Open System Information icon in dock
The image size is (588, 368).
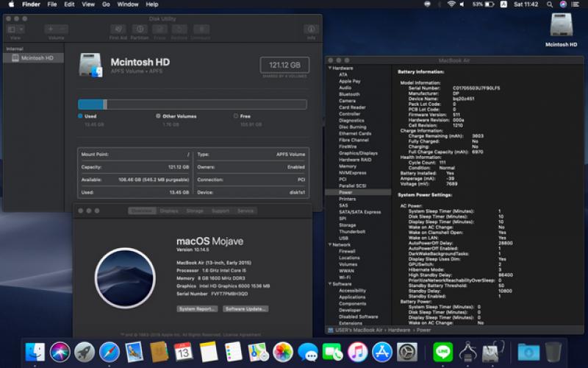[467, 353]
